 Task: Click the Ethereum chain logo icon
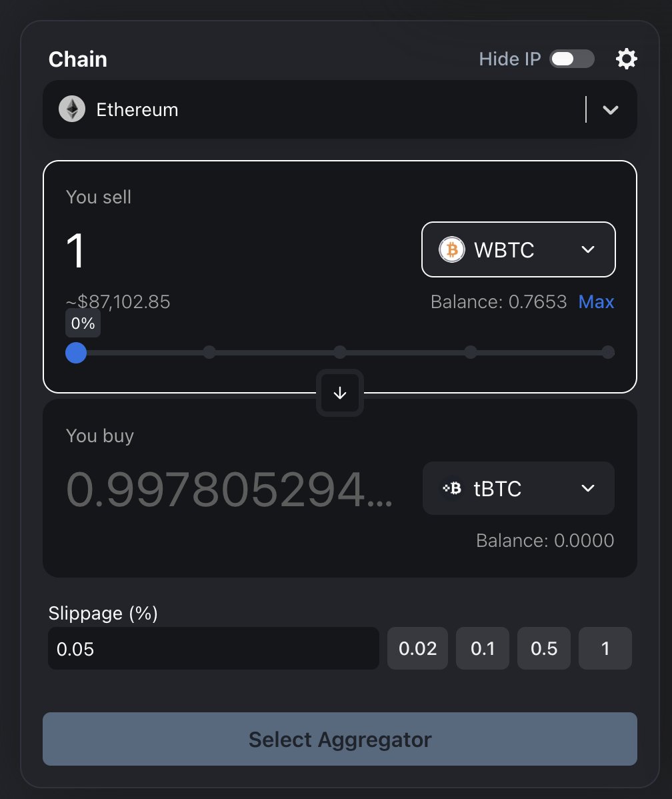(x=72, y=109)
